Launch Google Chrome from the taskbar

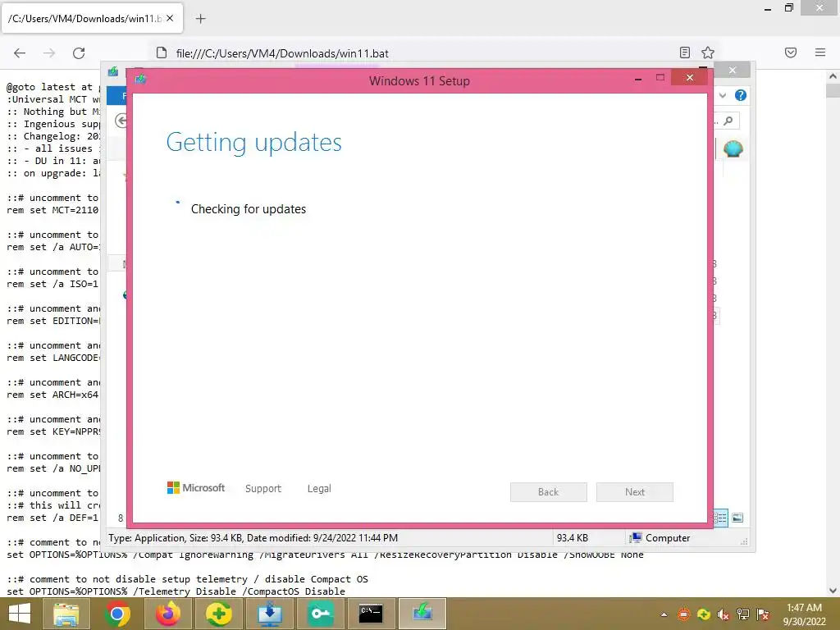click(117, 614)
